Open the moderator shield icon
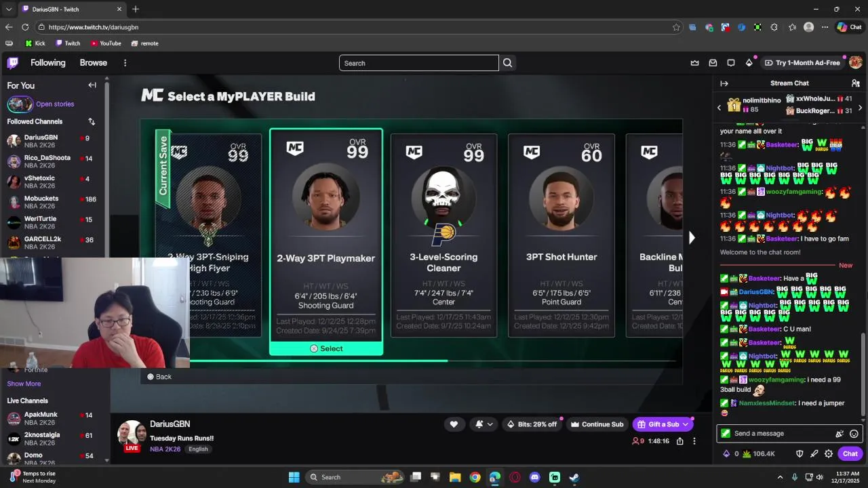Viewport: 868px width, 488px height. pyautogui.click(x=800, y=454)
